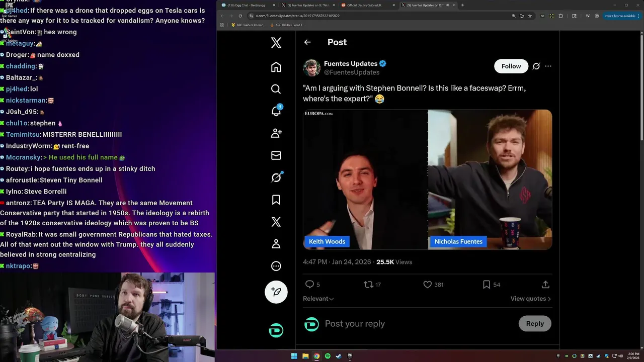
Task: Open the post's three-dot more menu
Action: point(548,66)
